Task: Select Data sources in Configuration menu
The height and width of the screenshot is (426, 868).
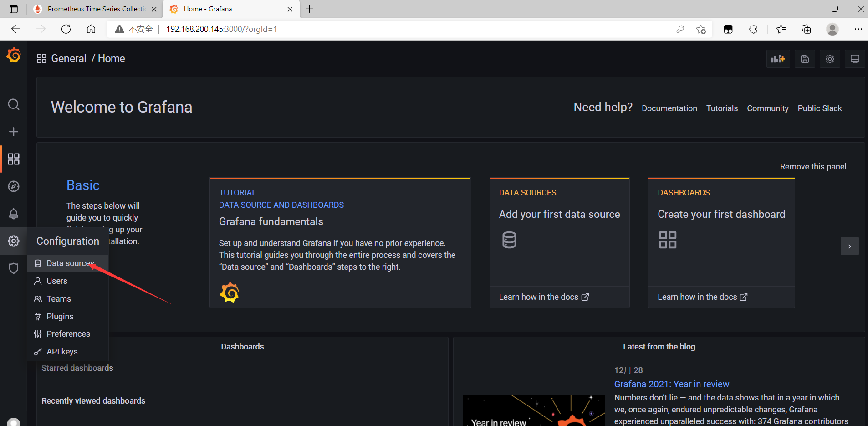Action: pos(68,263)
